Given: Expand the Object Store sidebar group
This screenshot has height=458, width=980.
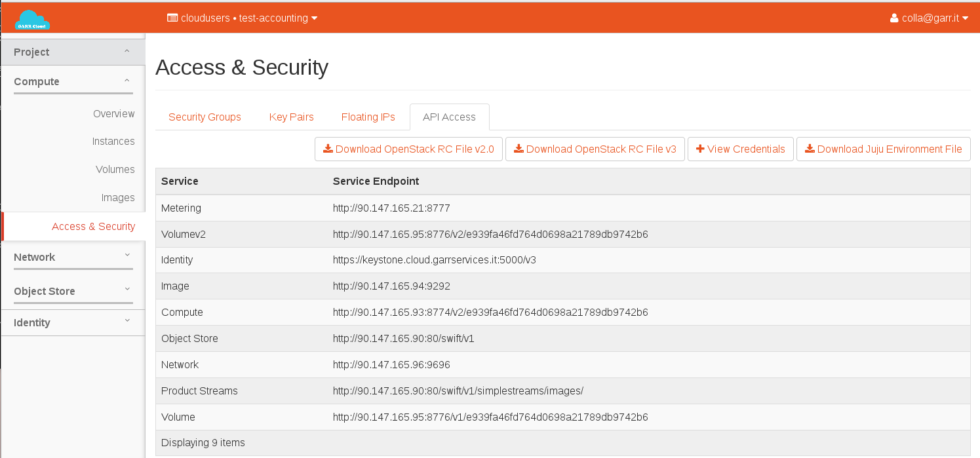Looking at the screenshot, I should tap(73, 292).
